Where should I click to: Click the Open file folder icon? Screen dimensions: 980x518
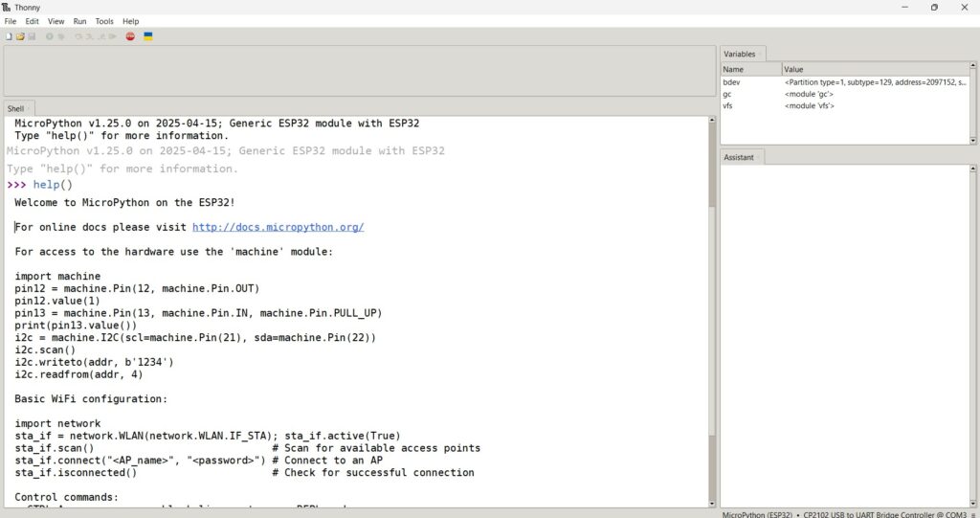click(x=20, y=37)
